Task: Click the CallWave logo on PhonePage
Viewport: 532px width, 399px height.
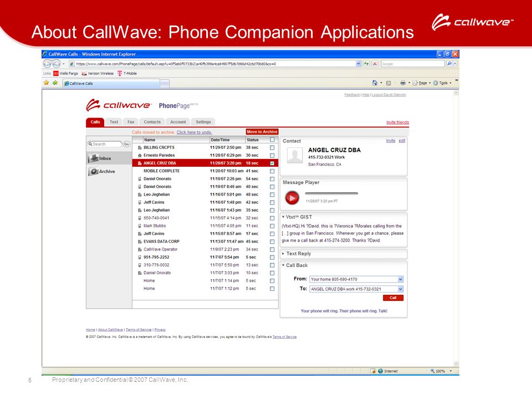Action: [119, 105]
